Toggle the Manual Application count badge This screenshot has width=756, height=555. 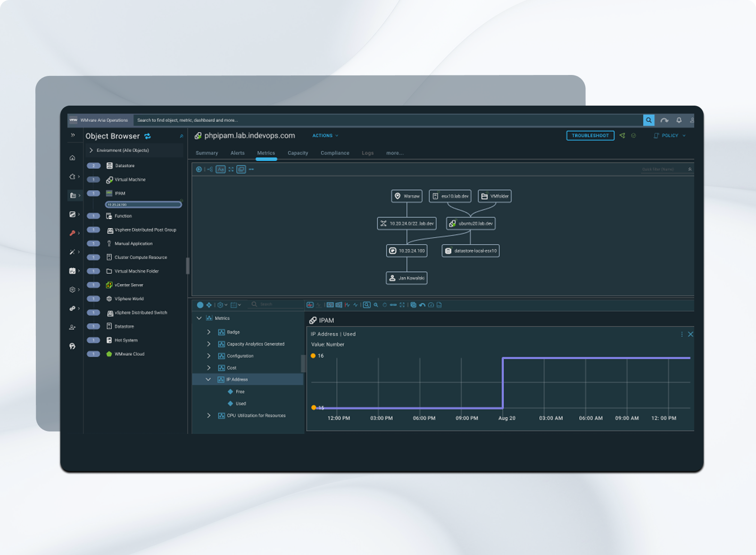(x=93, y=243)
